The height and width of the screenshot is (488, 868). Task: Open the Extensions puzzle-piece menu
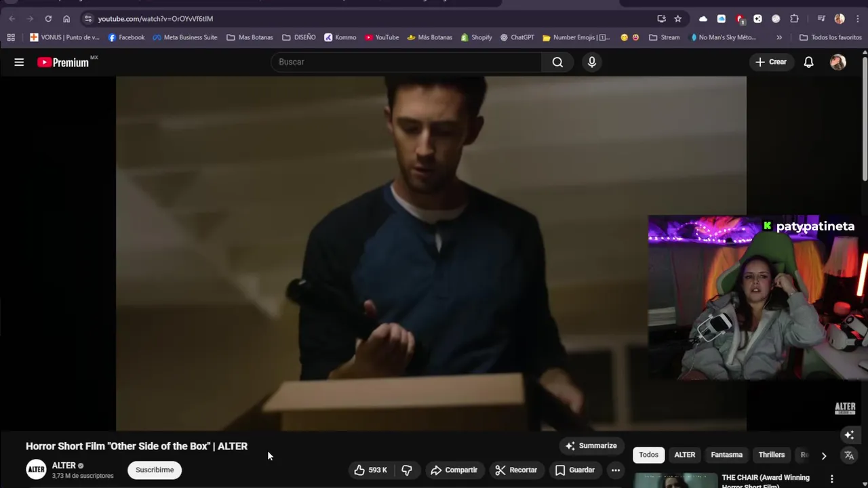tap(794, 18)
